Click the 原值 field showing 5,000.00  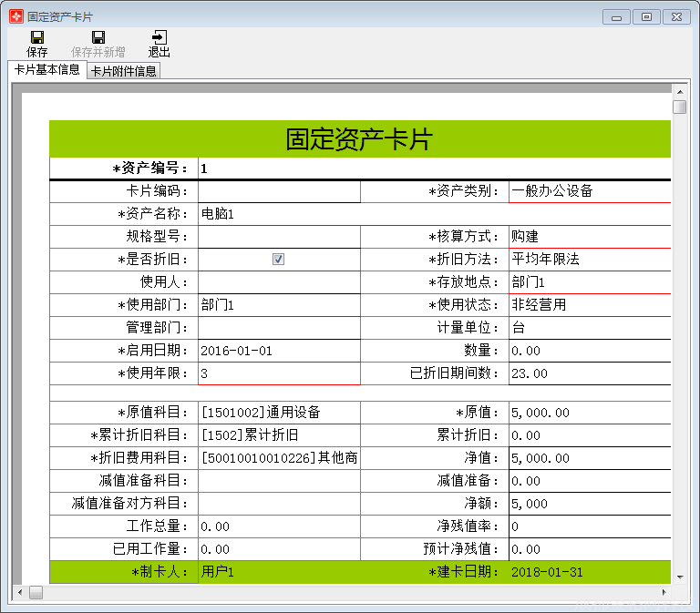coord(589,413)
